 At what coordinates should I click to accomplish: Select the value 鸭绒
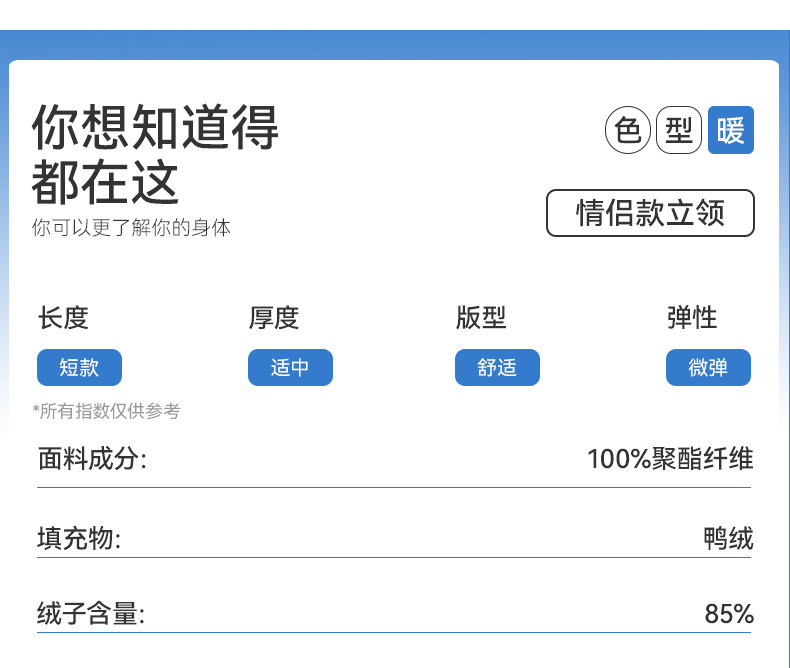(729, 538)
